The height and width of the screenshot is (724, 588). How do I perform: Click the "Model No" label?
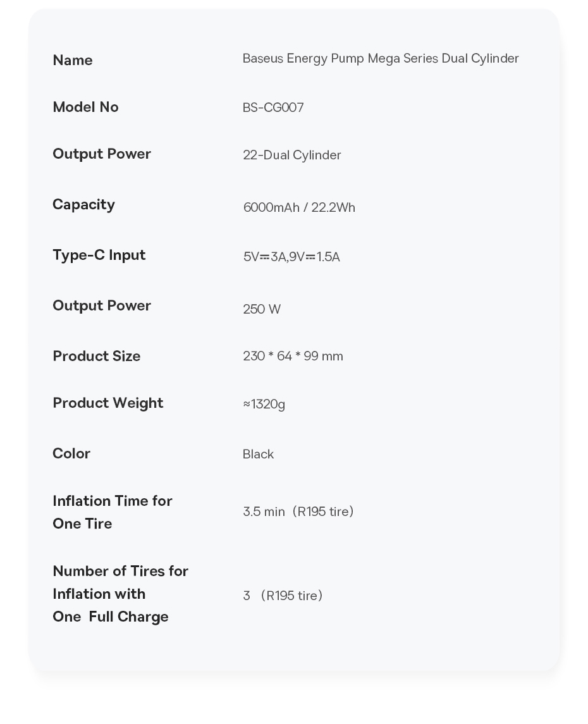(x=85, y=107)
